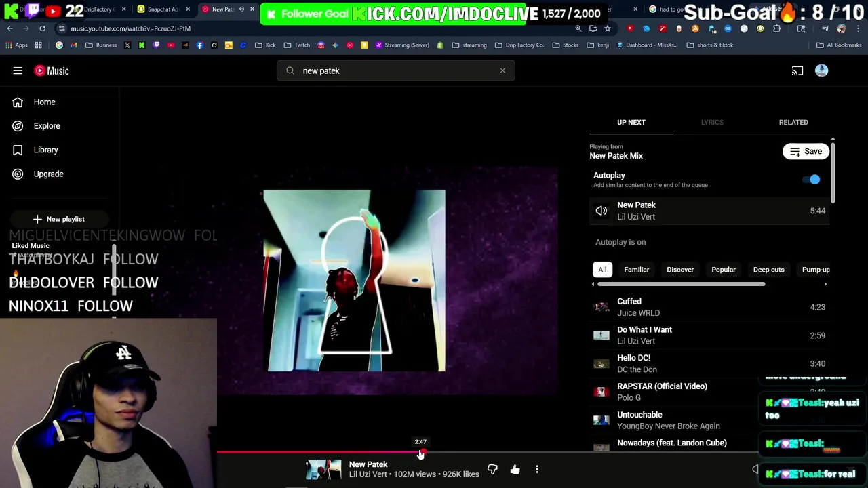Click the address bar URL
868x488 pixels.
click(130, 28)
